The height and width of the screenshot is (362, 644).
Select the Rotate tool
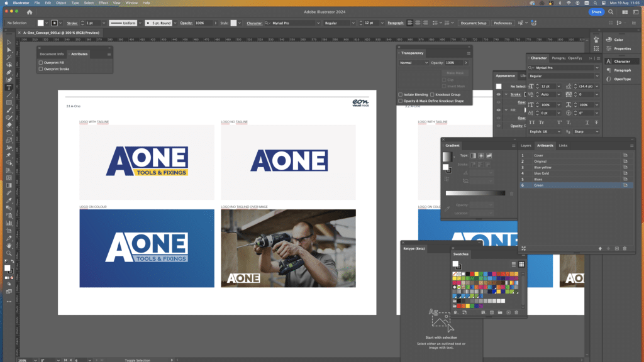(x=9, y=133)
